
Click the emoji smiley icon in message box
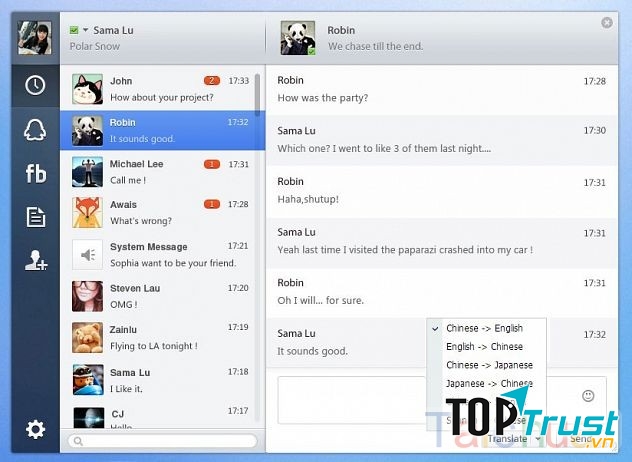[x=588, y=395]
